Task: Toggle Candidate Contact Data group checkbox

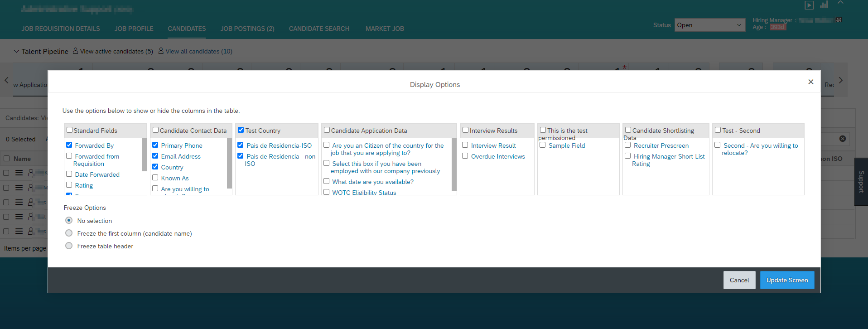Action: click(x=155, y=130)
